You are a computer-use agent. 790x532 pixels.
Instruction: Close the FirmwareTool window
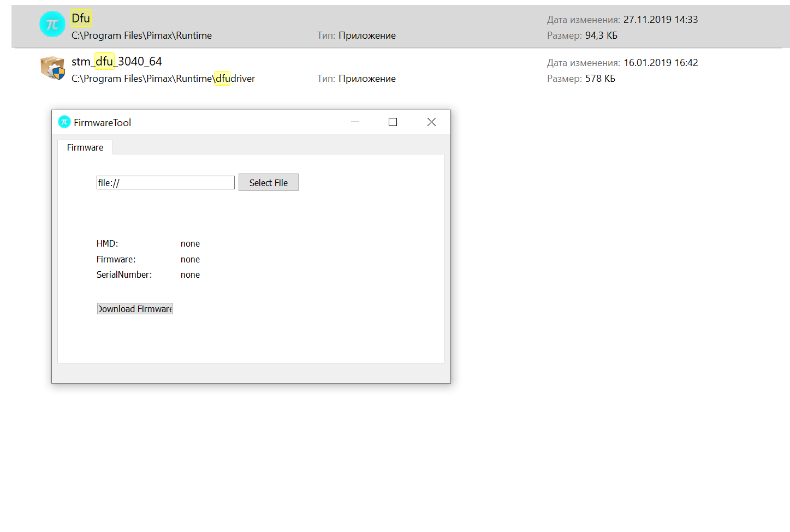(431, 122)
